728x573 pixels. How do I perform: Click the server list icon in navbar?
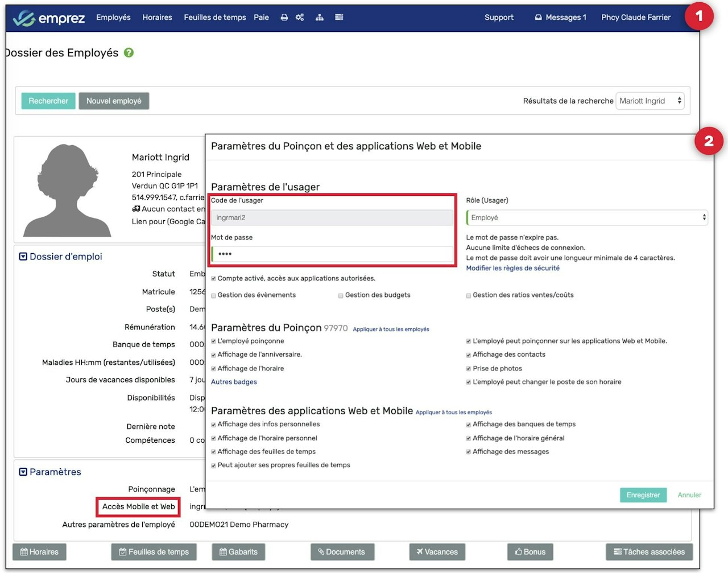(339, 18)
